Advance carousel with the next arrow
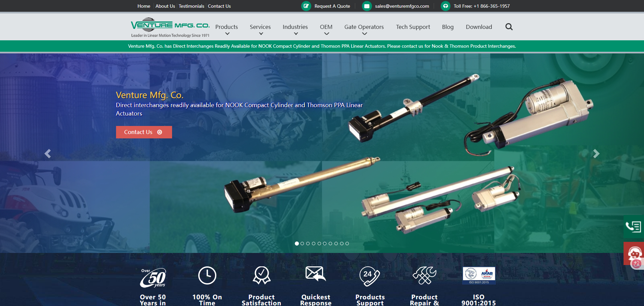This screenshot has width=644, height=306. click(596, 154)
